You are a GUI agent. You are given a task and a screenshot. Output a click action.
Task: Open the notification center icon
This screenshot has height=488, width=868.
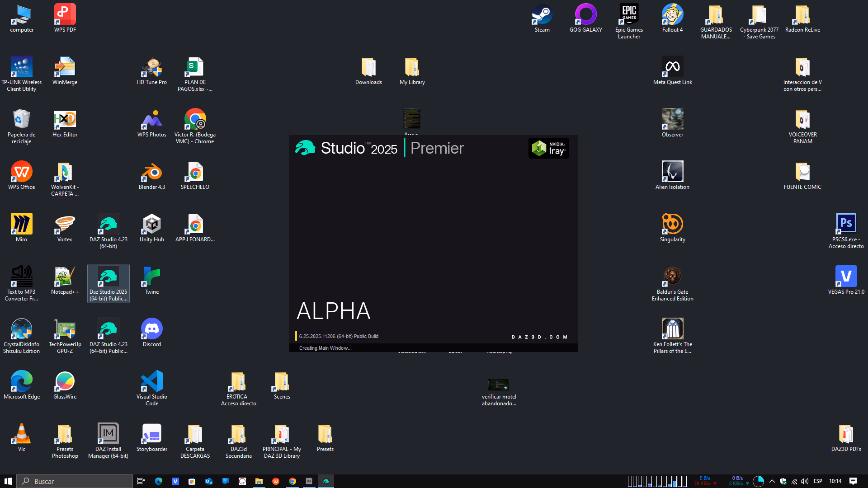(853, 481)
